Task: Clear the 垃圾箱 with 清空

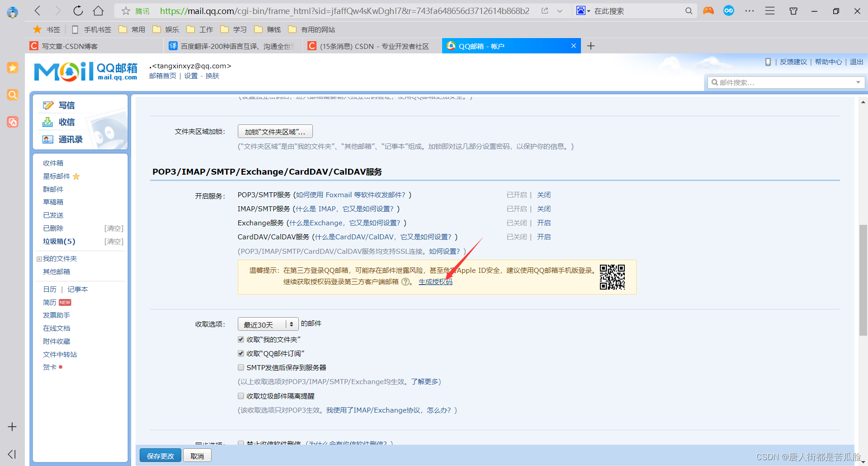Action: pos(113,242)
